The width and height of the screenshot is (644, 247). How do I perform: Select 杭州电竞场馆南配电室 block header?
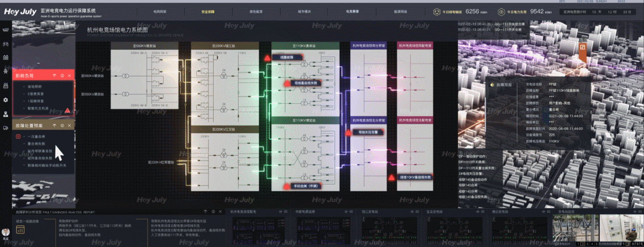click(x=415, y=46)
